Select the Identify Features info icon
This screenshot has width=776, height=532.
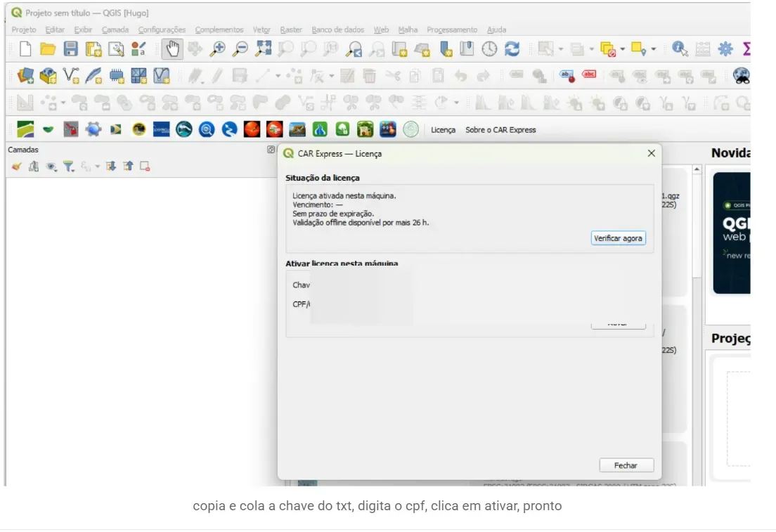[680, 49]
